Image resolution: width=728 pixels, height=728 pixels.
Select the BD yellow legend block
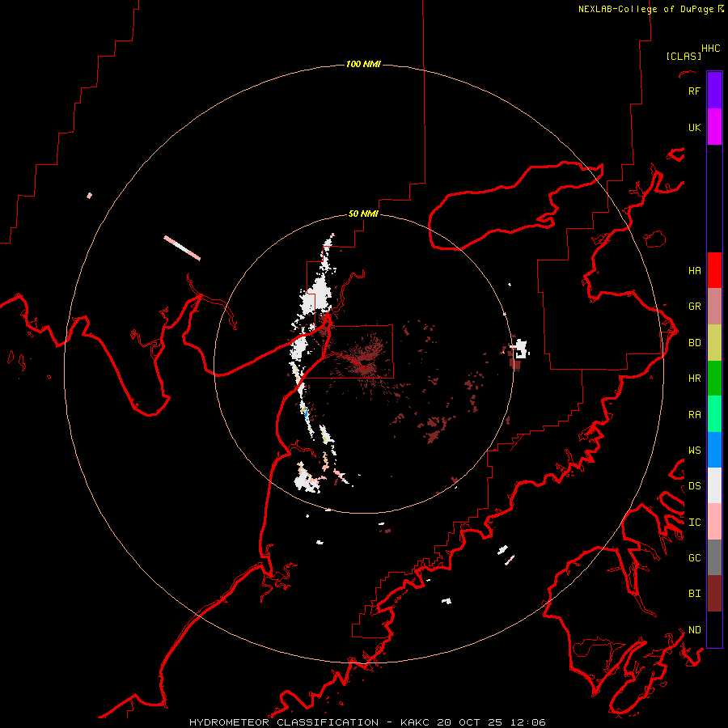[x=714, y=343]
